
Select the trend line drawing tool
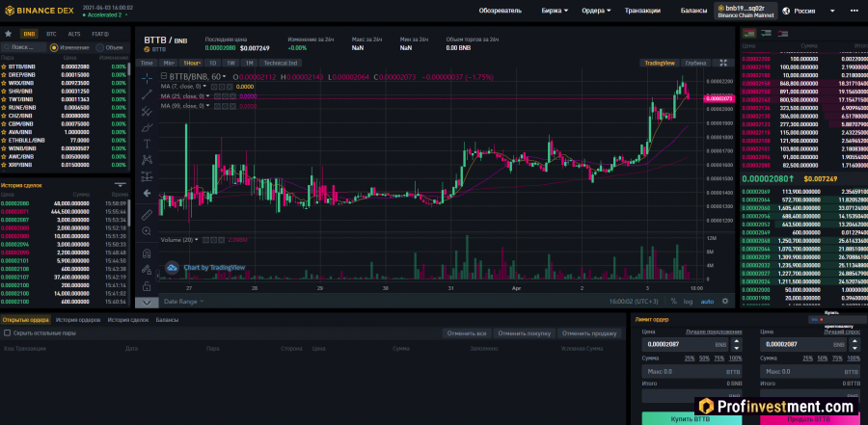click(147, 94)
